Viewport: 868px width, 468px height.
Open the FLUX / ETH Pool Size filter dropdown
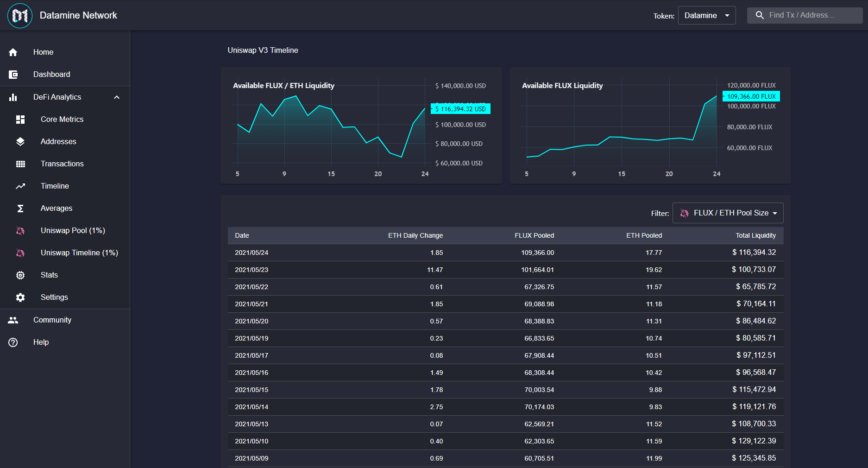pyautogui.click(x=728, y=213)
